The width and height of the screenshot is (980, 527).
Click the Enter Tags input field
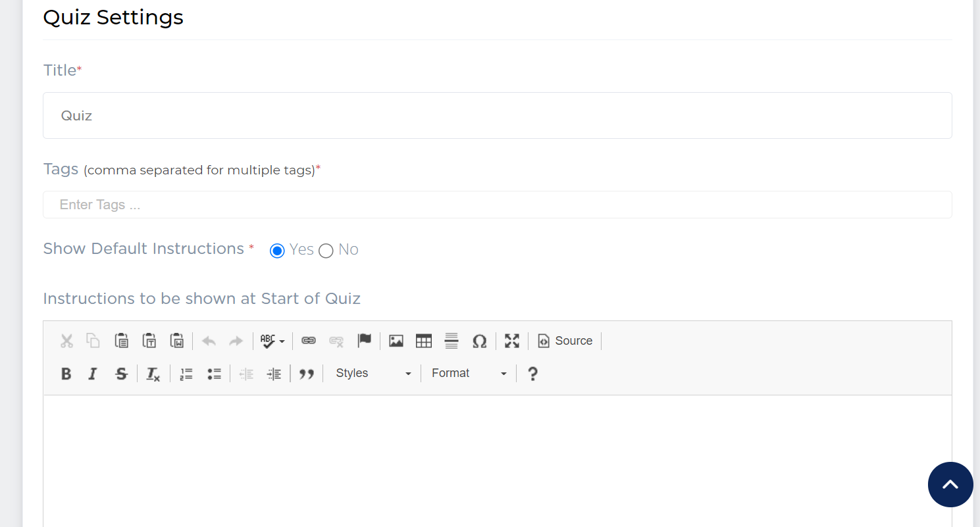pyautogui.click(x=497, y=205)
